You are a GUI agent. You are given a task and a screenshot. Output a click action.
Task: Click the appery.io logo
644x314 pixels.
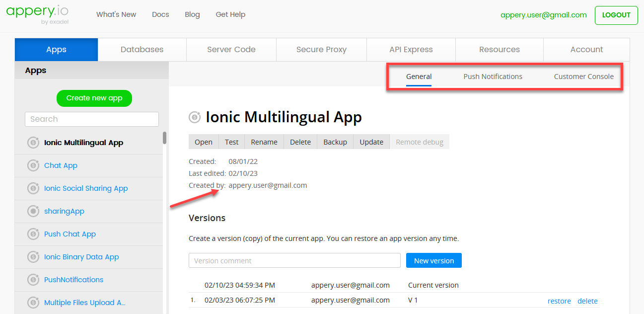pyautogui.click(x=37, y=15)
